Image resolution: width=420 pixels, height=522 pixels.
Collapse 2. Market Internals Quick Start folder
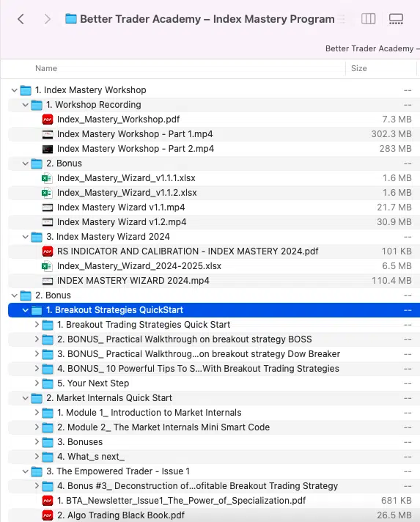click(x=26, y=398)
